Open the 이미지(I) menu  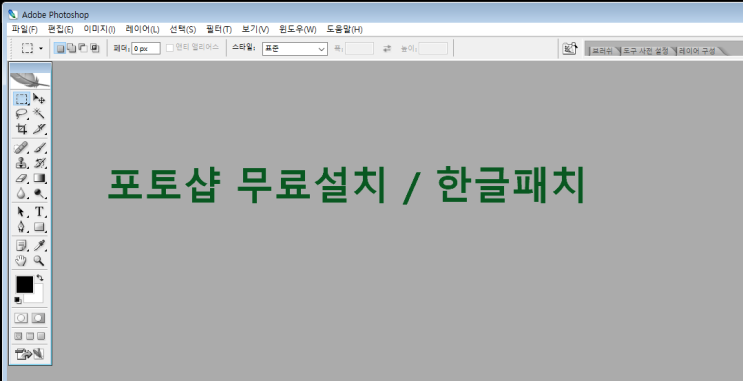click(x=100, y=29)
